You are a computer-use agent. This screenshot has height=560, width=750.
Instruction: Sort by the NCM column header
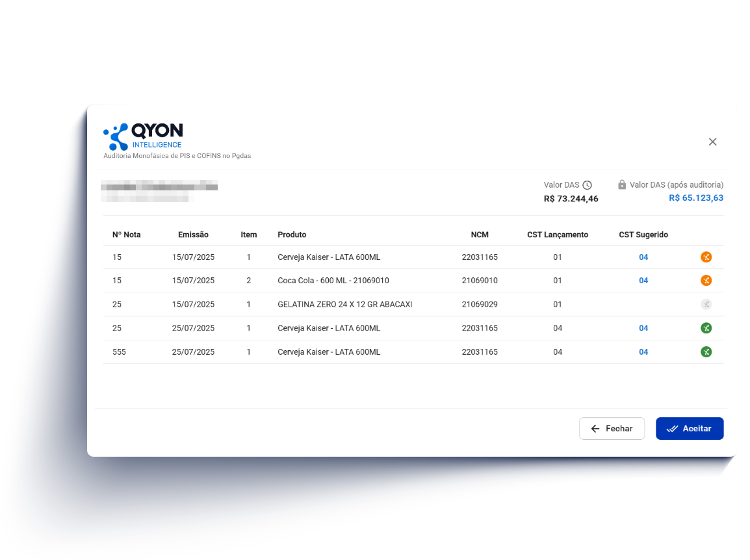click(480, 235)
